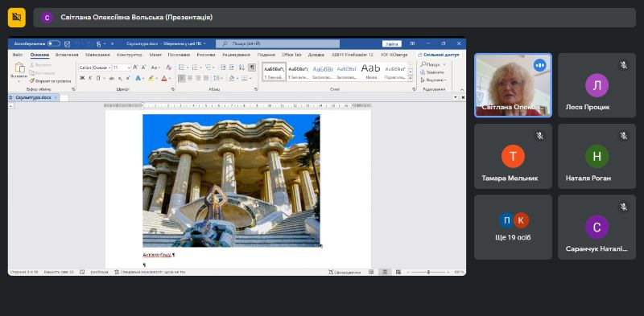Decrease paragraph indent
The width and height of the screenshot is (644, 316).
(x=223, y=68)
